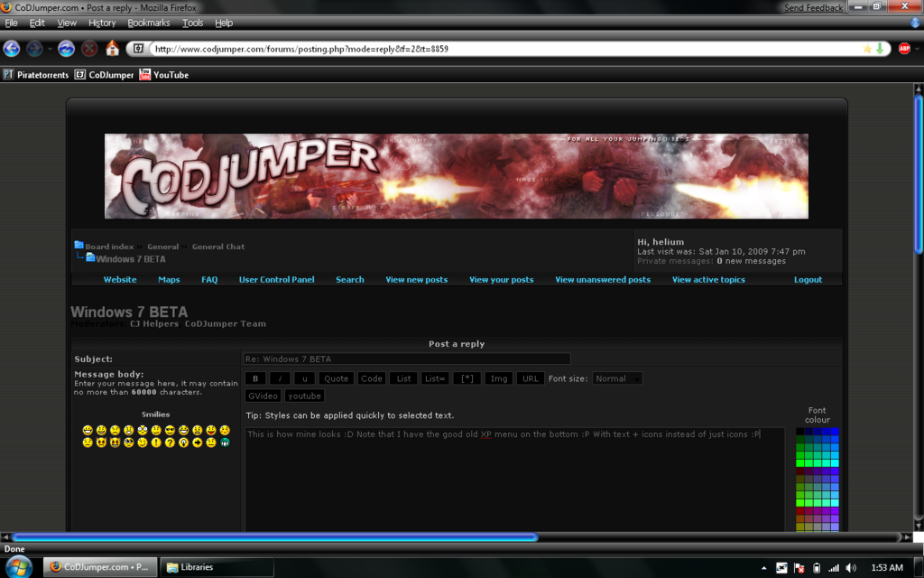Click the youtube BBCode button
924x578 pixels.
305,396
